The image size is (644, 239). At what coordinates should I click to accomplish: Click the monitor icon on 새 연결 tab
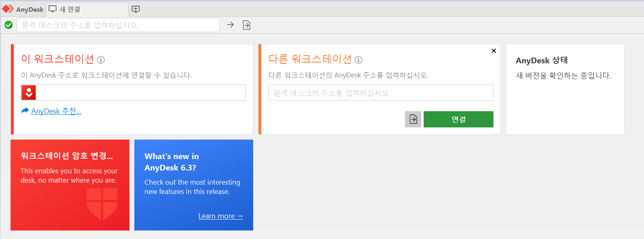click(53, 9)
